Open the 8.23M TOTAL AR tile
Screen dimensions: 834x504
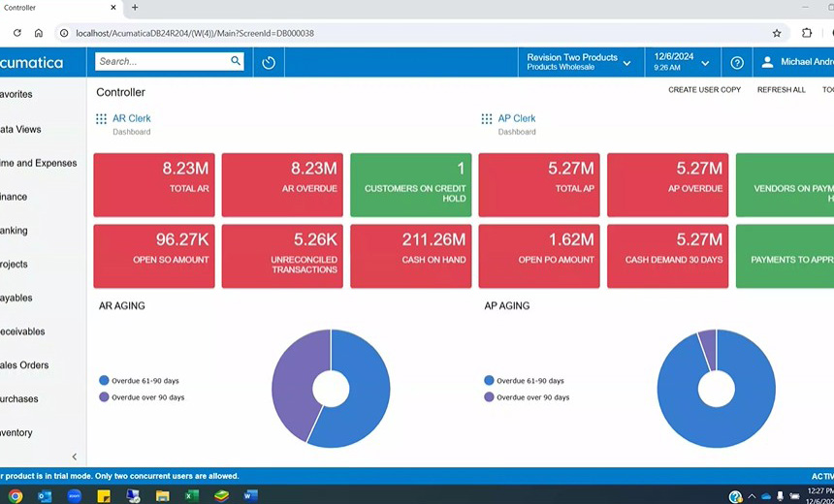pos(154,185)
